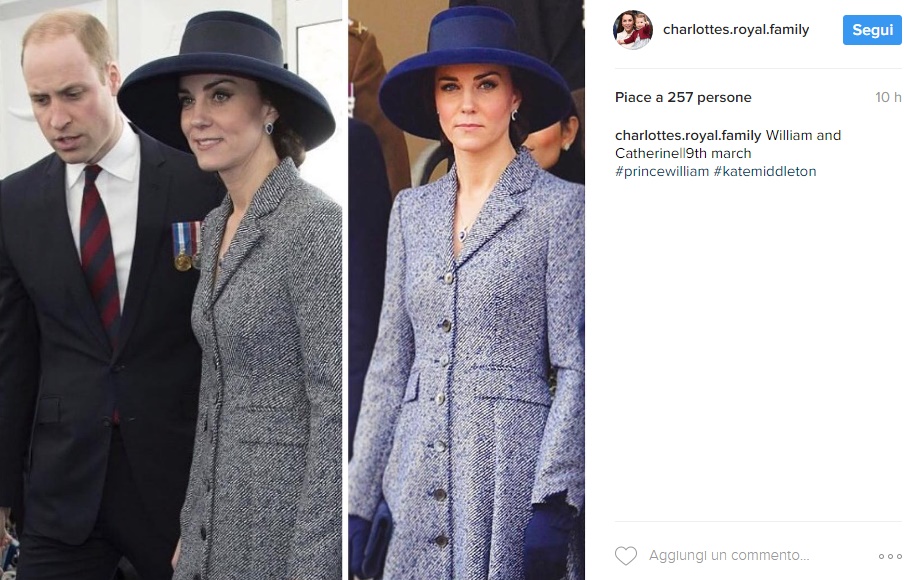Click the caption author charlottes.royal.family name
The width and height of the screenshot is (904, 580).
688,135
